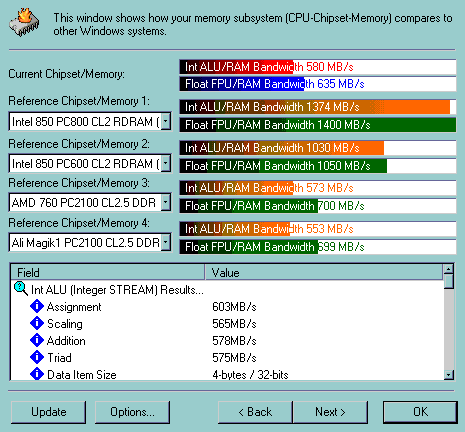This screenshot has height=432, width=465.
Task: Open the Reference Chipset/Memory 1 dropdown
Action: point(166,121)
